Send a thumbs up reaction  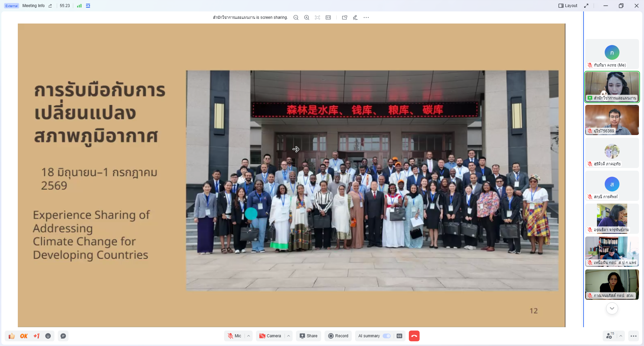(12, 336)
